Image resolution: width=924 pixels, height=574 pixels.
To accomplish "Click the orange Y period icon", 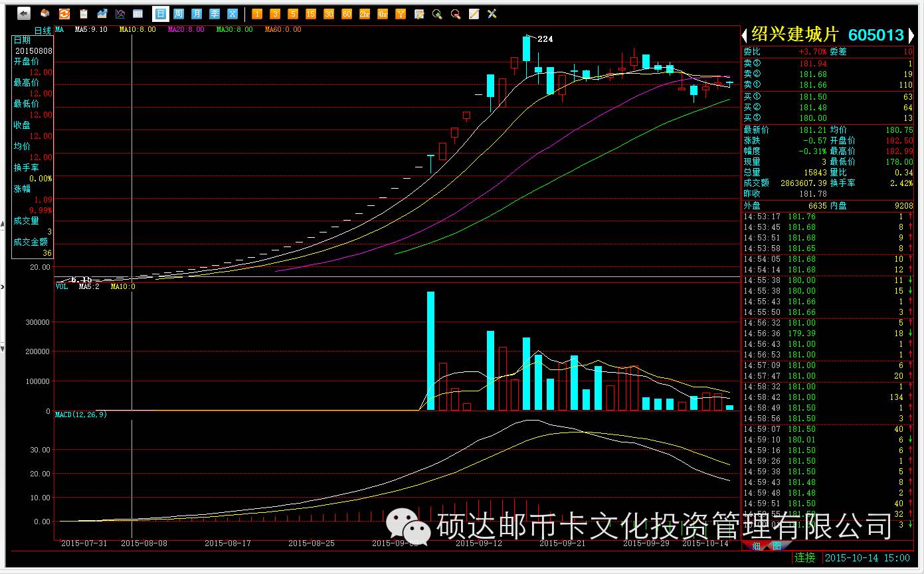I will click(401, 13).
